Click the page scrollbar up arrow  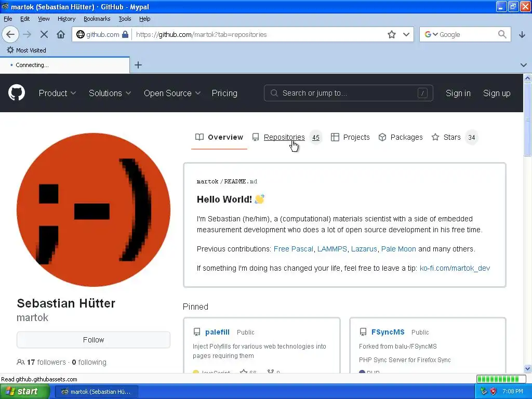[x=527, y=78]
